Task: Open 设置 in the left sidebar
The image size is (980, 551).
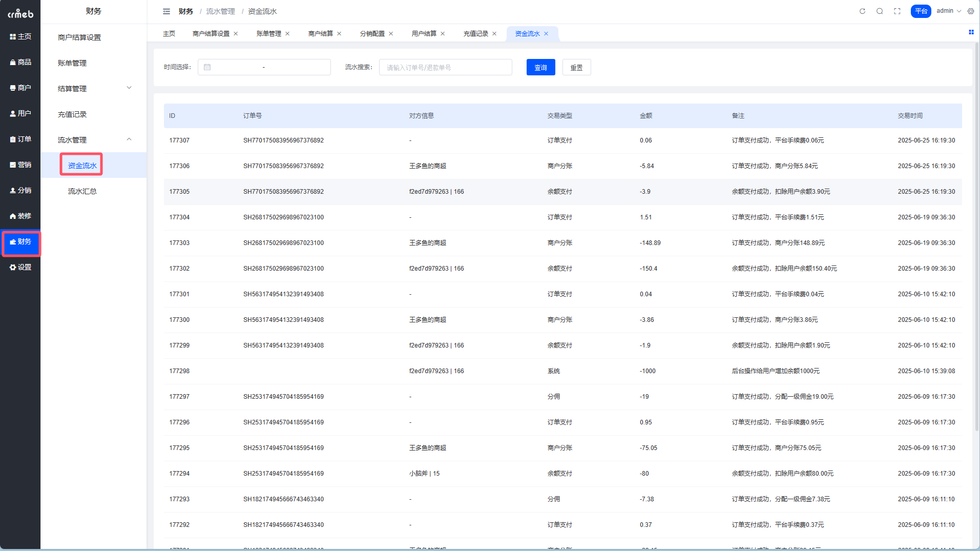Action: pos(20,267)
